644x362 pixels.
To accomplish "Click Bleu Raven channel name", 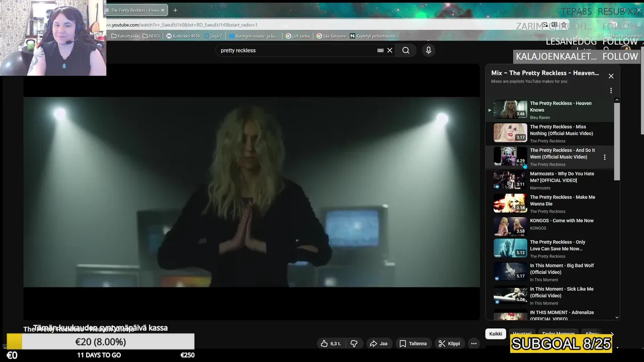I will pyautogui.click(x=540, y=118).
